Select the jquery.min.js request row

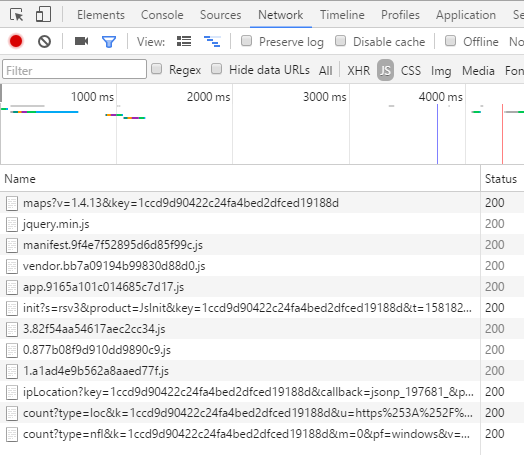click(240, 224)
